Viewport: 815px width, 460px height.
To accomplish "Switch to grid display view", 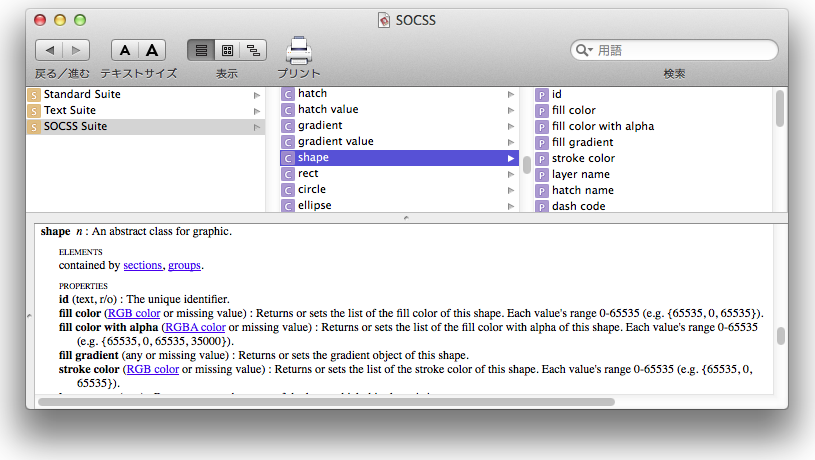I will pyautogui.click(x=227, y=50).
